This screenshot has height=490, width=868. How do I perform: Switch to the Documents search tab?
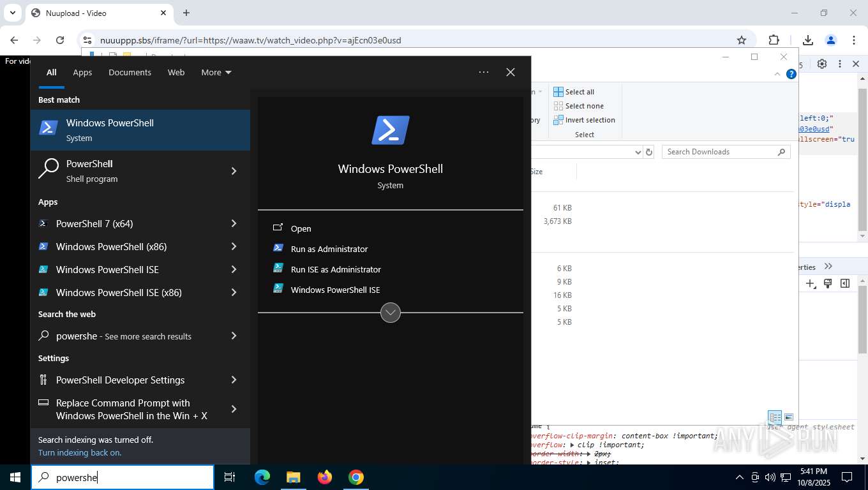point(130,72)
